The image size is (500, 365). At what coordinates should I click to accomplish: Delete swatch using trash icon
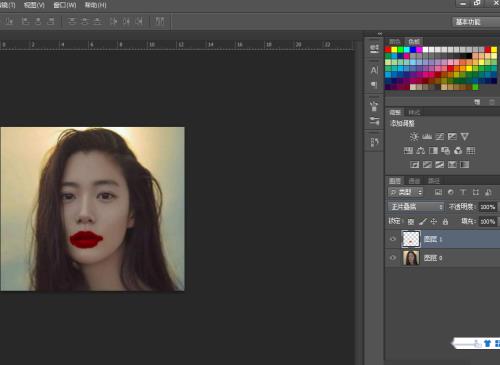click(492, 102)
